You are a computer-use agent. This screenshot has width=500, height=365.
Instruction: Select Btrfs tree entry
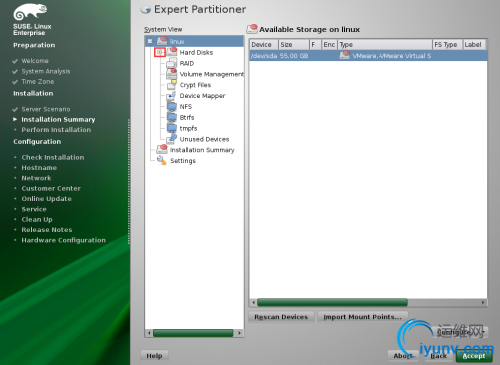[x=187, y=118]
